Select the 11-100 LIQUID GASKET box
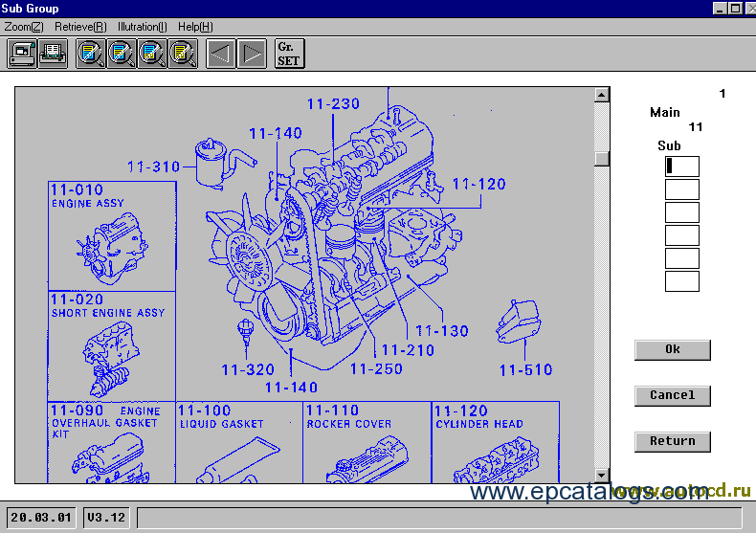Image resolution: width=756 pixels, height=533 pixels. tap(239, 442)
